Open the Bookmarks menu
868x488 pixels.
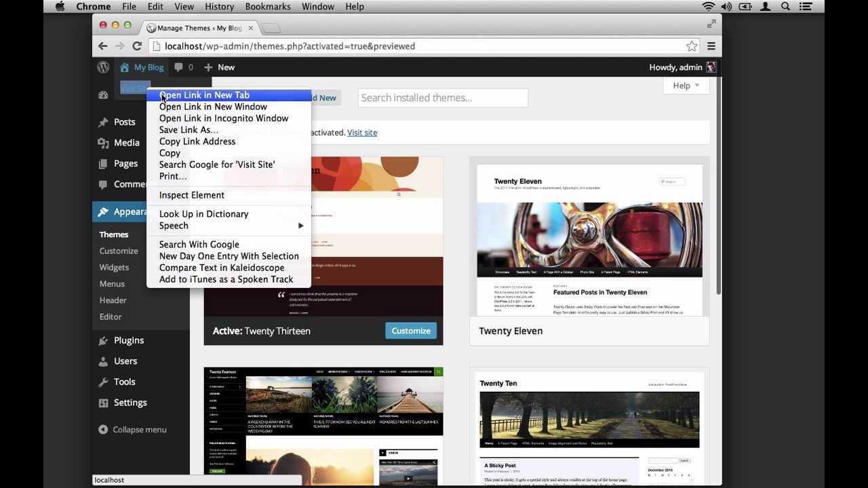(x=268, y=6)
